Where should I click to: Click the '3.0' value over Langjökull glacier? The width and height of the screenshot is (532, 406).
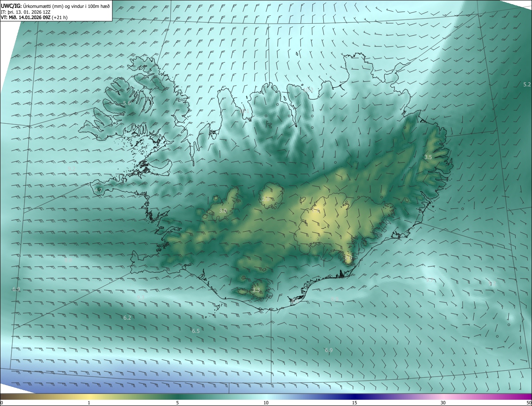click(223, 211)
